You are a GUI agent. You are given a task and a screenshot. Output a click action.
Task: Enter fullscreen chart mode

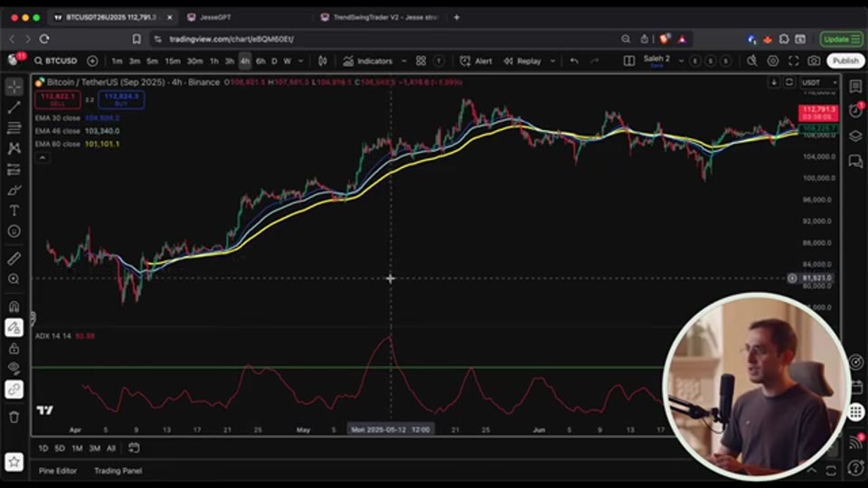tap(793, 61)
